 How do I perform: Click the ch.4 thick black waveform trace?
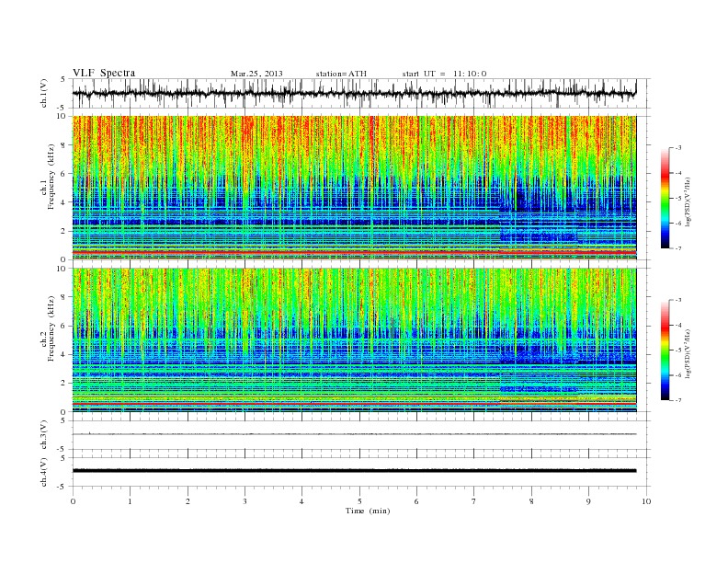click(x=354, y=471)
